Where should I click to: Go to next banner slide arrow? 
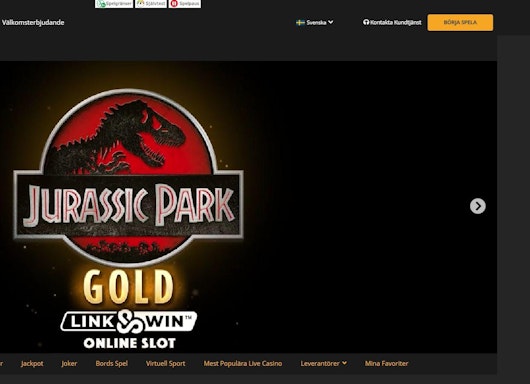pos(478,206)
